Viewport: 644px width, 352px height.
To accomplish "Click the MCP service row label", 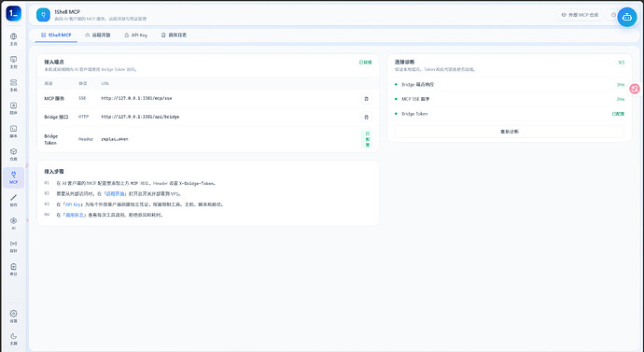I will 54,99.
